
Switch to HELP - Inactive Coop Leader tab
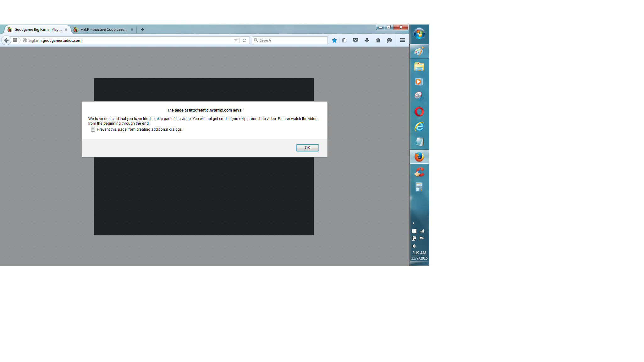pos(103,30)
